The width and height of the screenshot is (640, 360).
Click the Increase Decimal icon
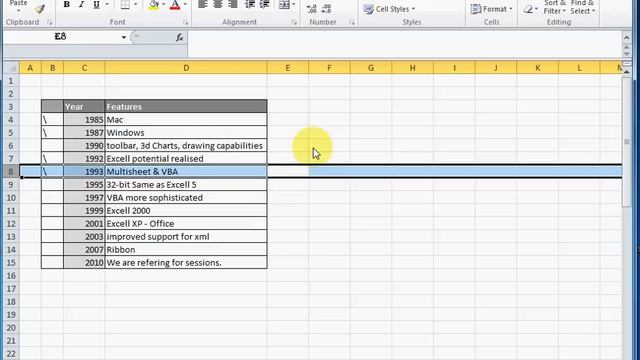tap(311, 9)
